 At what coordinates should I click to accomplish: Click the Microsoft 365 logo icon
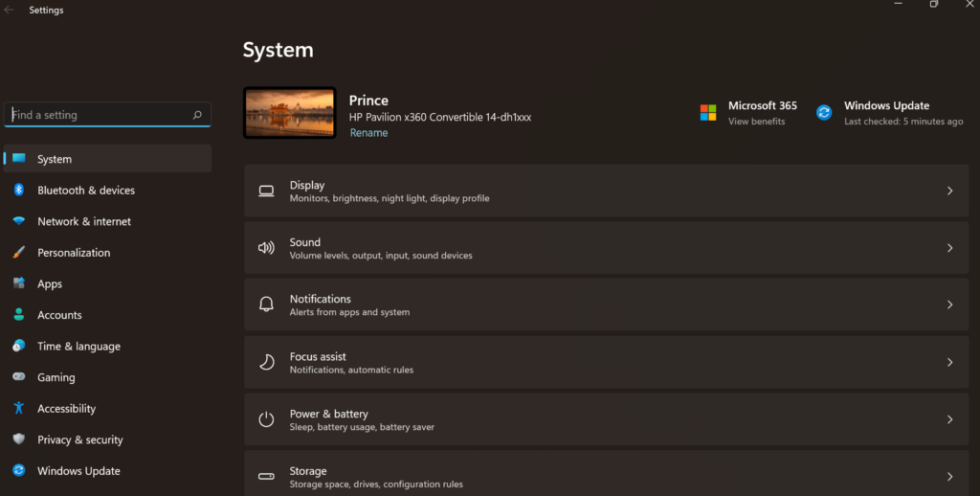pyautogui.click(x=708, y=113)
